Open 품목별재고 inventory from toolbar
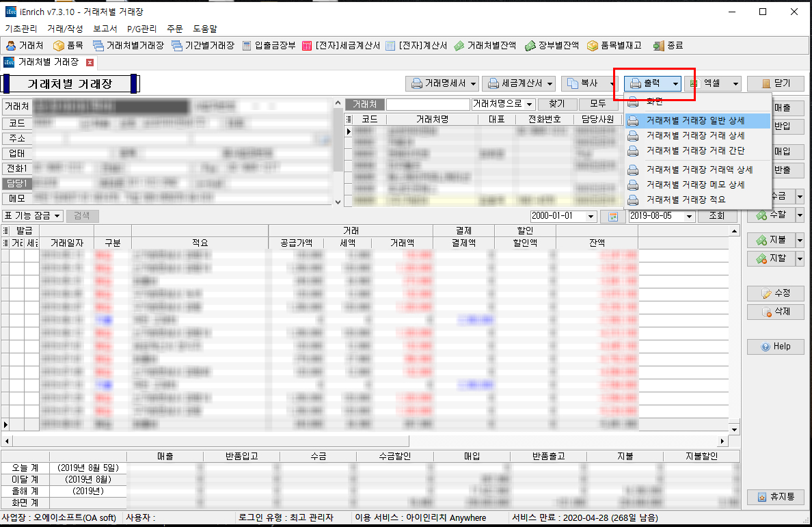 tap(614, 46)
